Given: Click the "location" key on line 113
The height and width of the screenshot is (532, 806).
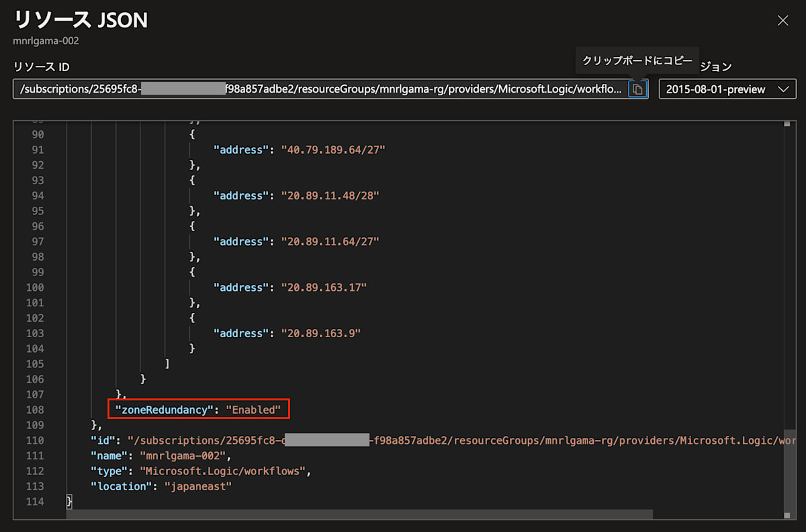Looking at the screenshot, I should click(x=123, y=486).
